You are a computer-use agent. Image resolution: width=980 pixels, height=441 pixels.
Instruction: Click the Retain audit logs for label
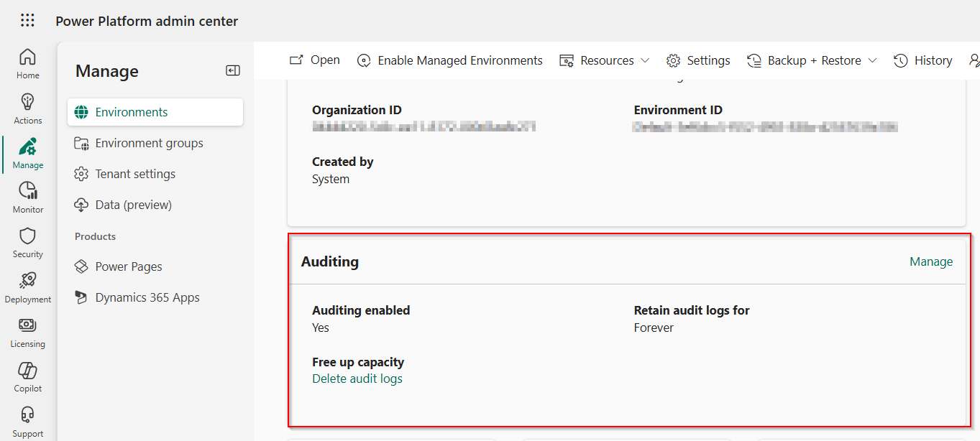pyautogui.click(x=692, y=310)
